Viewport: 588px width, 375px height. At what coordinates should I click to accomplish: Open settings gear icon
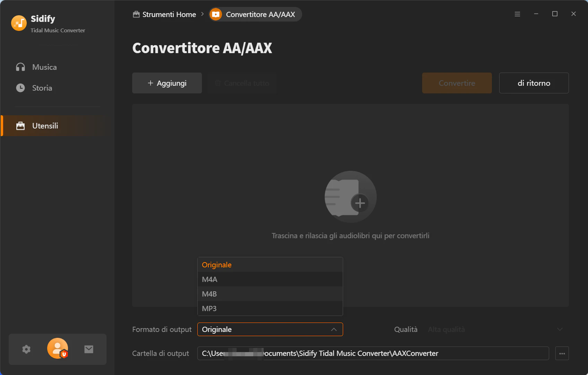(26, 349)
